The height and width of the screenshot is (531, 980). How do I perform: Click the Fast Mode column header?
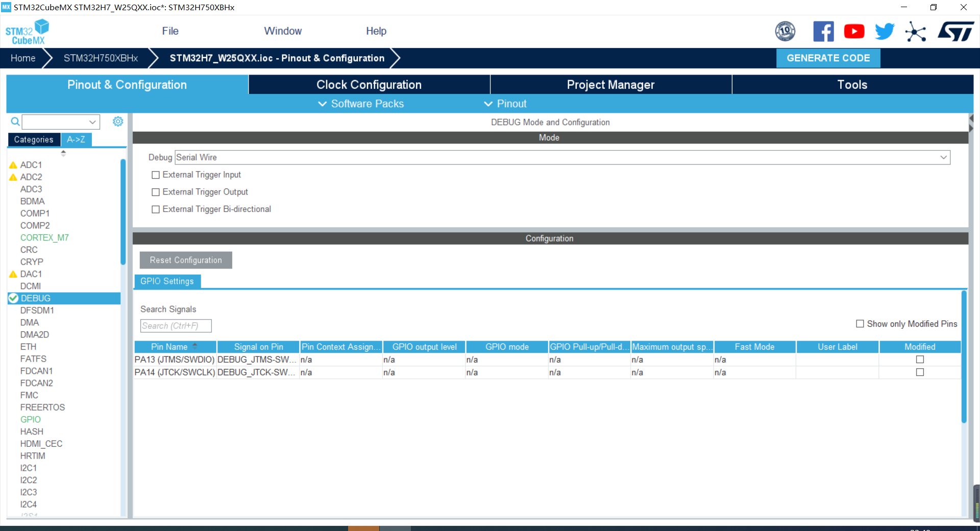(754, 347)
